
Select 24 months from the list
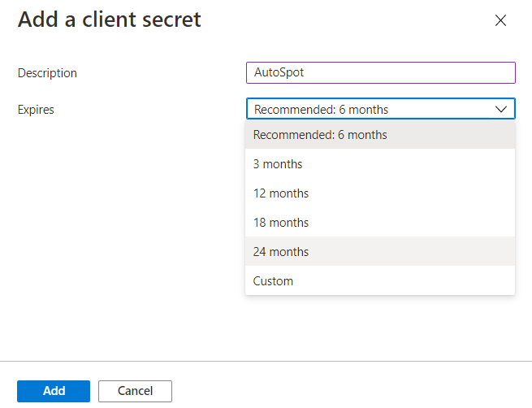pyautogui.click(x=281, y=252)
